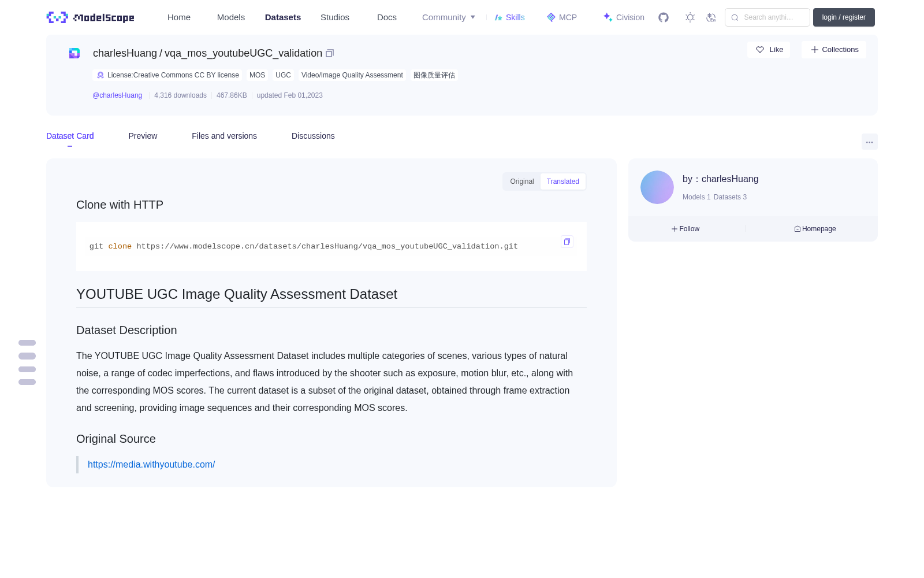
Task: Click the "467.86KB" size text
Action: [232, 95]
